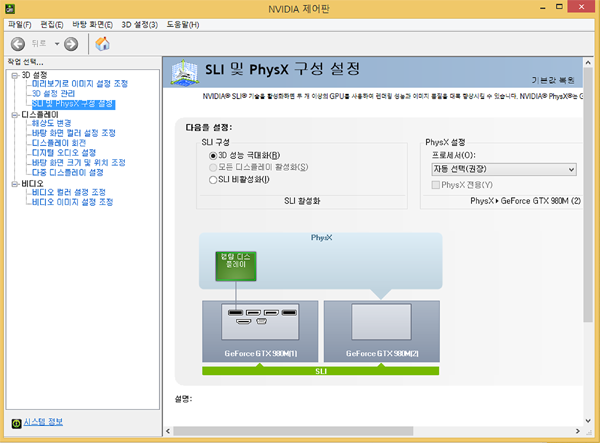Click the 3D 설정 tree label

click(34, 75)
